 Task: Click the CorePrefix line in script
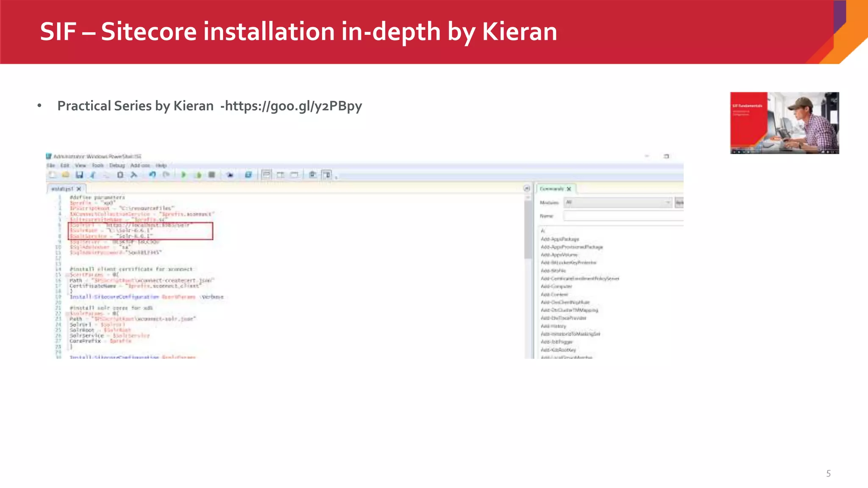pos(100,341)
